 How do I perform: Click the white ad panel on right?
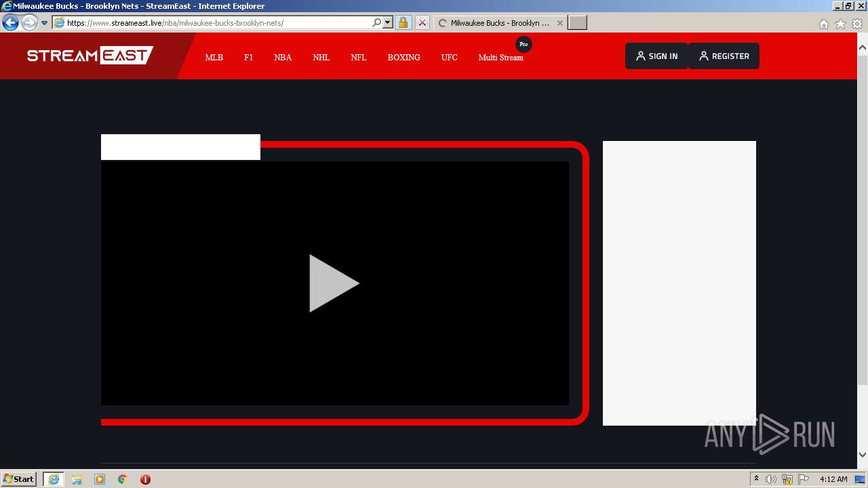pos(679,283)
